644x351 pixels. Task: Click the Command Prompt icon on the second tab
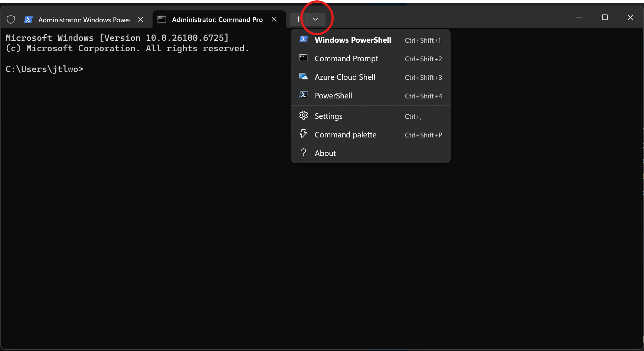click(x=162, y=19)
